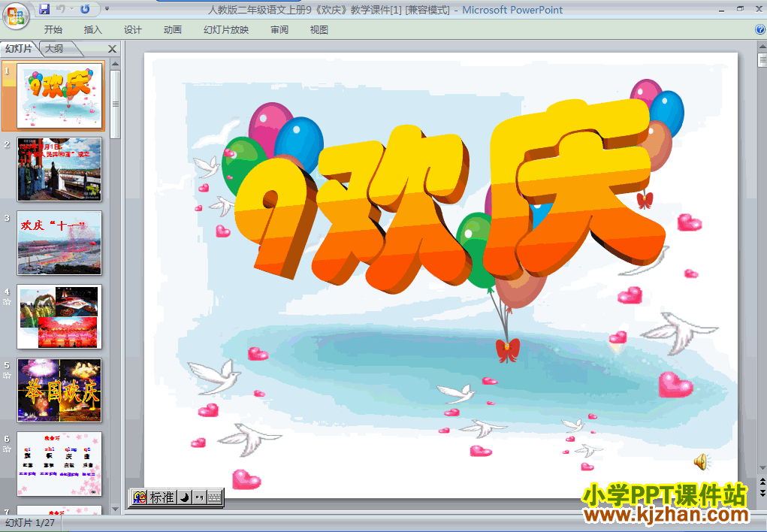Image resolution: width=767 pixels, height=532 pixels.
Task: Click the animation star icon beside slide 4
Action: (7, 302)
